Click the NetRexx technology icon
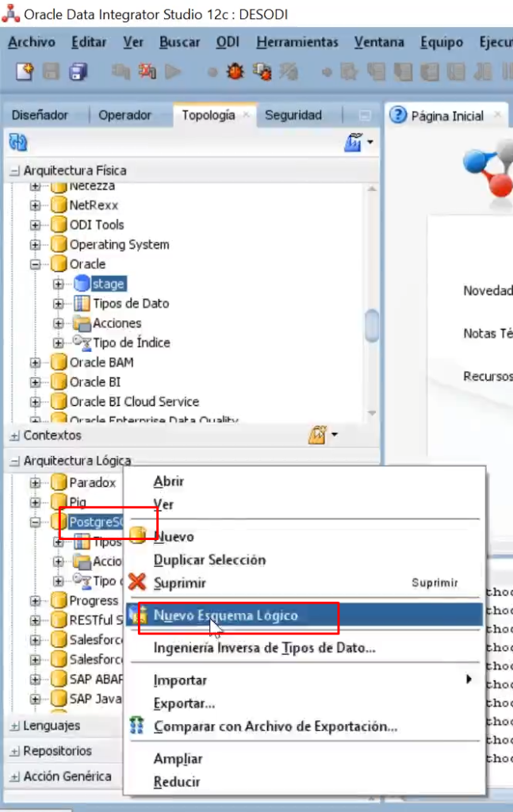The width and height of the screenshot is (513, 812). point(59,205)
